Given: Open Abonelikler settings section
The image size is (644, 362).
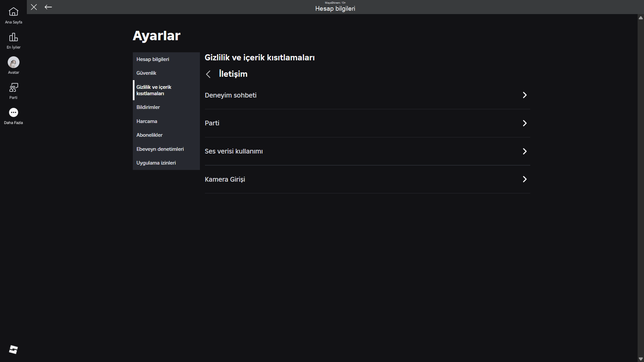Looking at the screenshot, I should click(x=149, y=135).
